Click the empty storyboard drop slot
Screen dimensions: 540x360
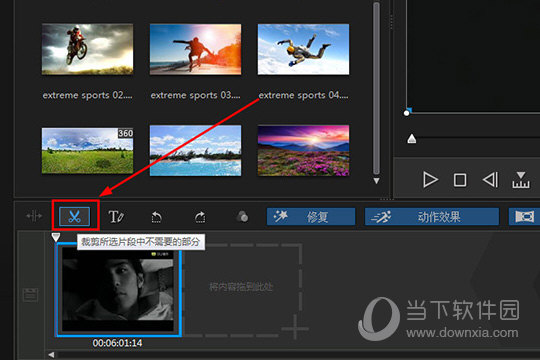coord(242,290)
